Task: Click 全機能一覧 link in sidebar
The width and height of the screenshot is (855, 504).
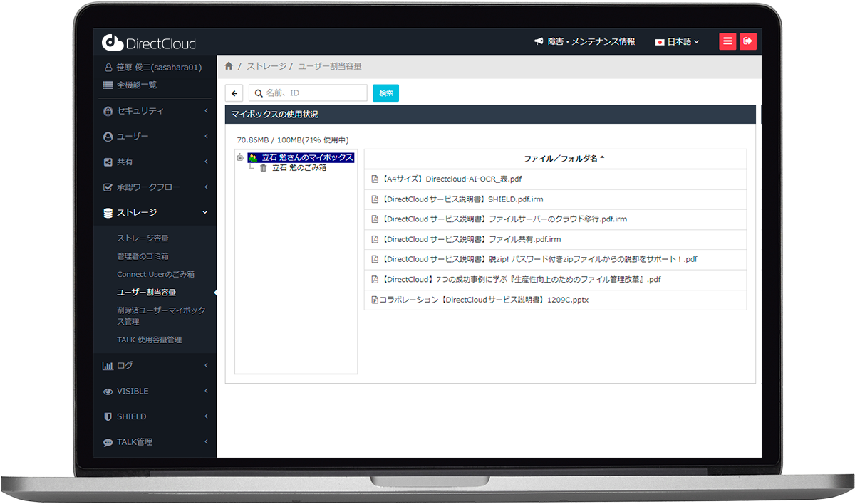Action: [x=137, y=85]
